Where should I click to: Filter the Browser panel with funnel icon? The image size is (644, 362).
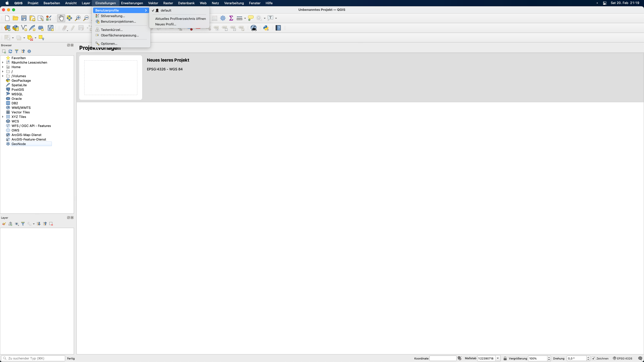point(17,51)
